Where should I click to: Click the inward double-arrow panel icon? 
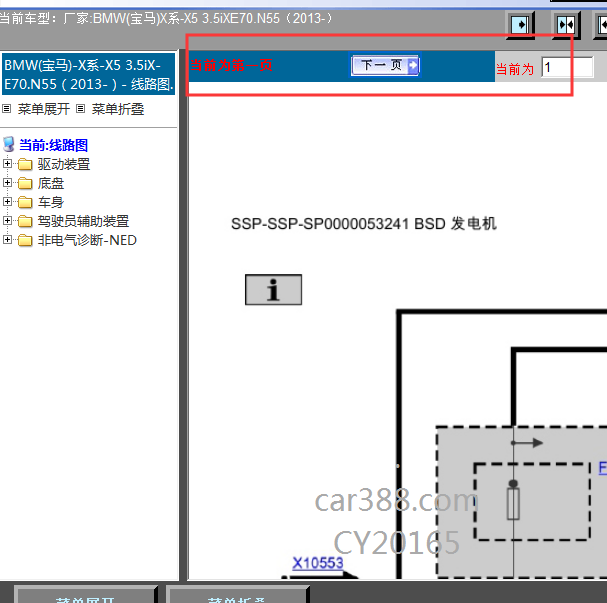point(566,25)
